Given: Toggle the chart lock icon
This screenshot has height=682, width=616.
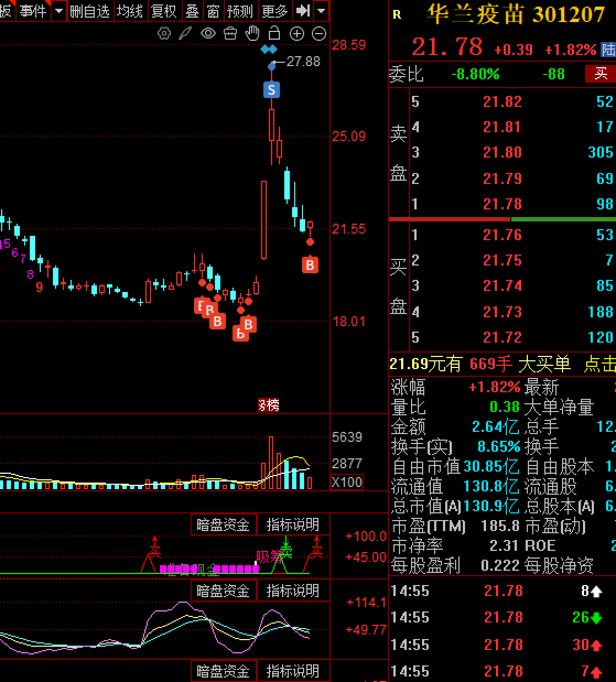Looking at the screenshot, I should 274,34.
